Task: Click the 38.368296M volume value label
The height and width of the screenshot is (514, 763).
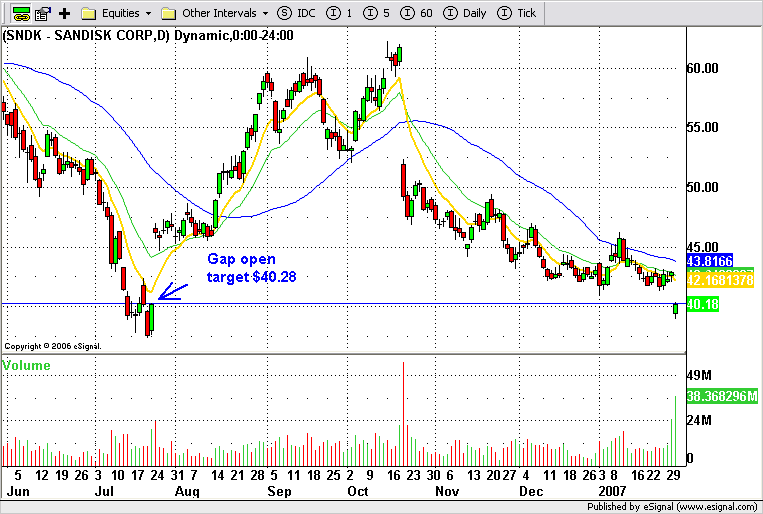Action: point(722,396)
